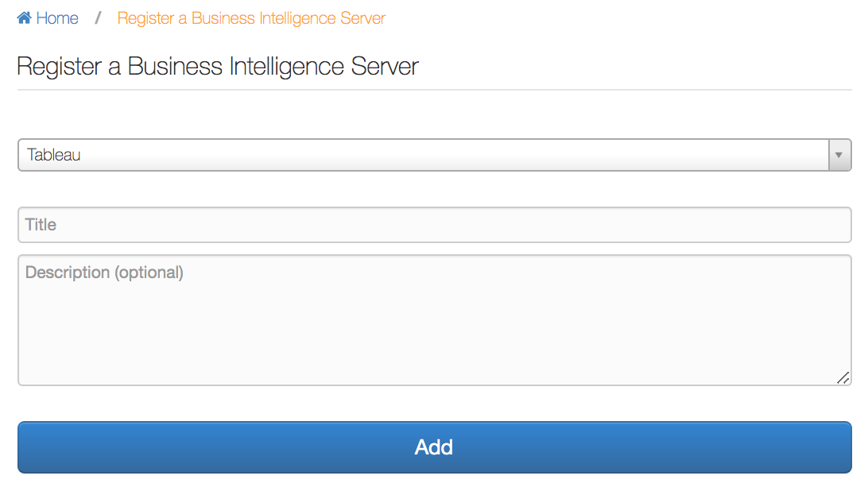Screen dimensions: 868x491
Task: Click the orange Register a Business Intelligence Server breadcrumb
Action: point(251,18)
